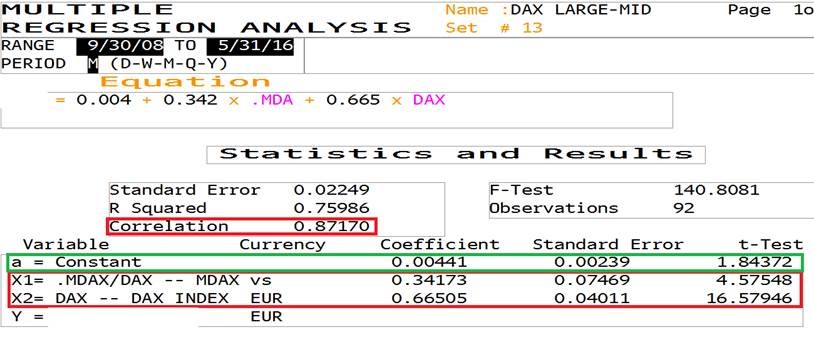Select X1 standard error 0.07469
Screen dimensions: 814x362
click(x=592, y=280)
